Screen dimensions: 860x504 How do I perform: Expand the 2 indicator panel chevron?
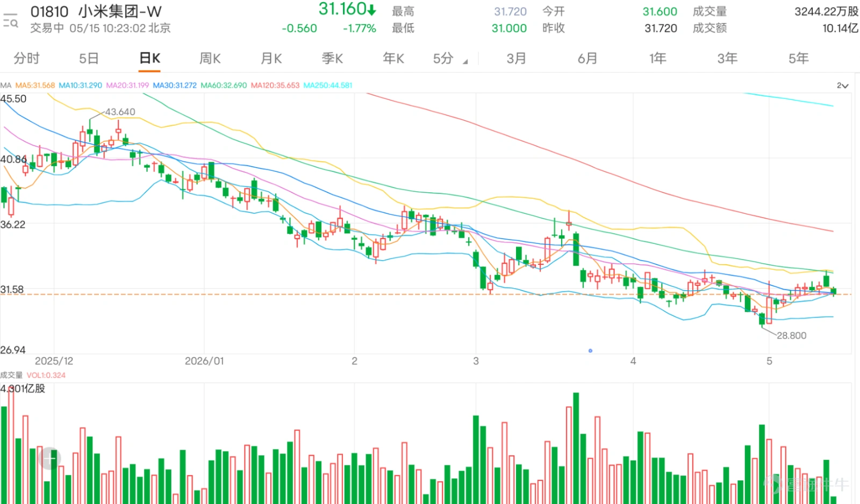point(842,85)
